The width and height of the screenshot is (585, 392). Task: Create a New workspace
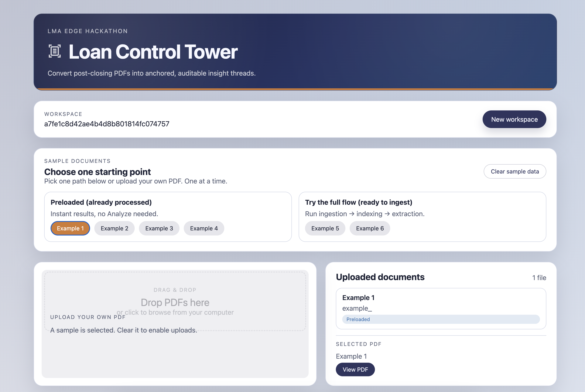pyautogui.click(x=514, y=119)
